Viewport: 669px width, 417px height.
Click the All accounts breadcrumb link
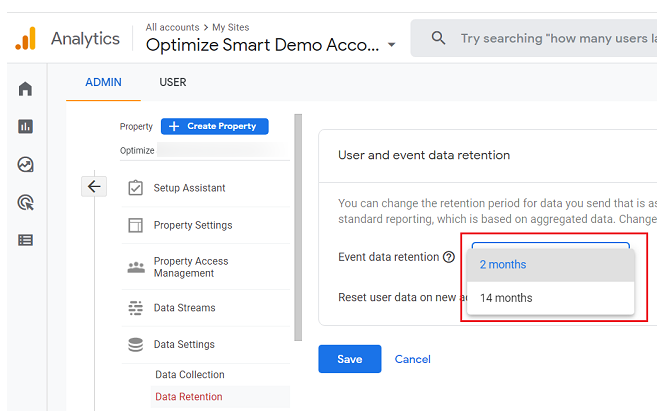click(172, 27)
